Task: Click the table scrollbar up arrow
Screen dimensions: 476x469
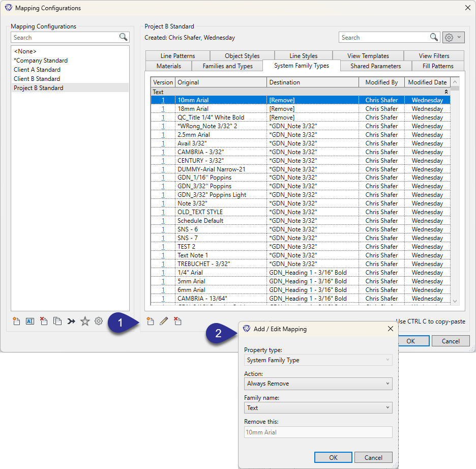Action: pos(455,82)
